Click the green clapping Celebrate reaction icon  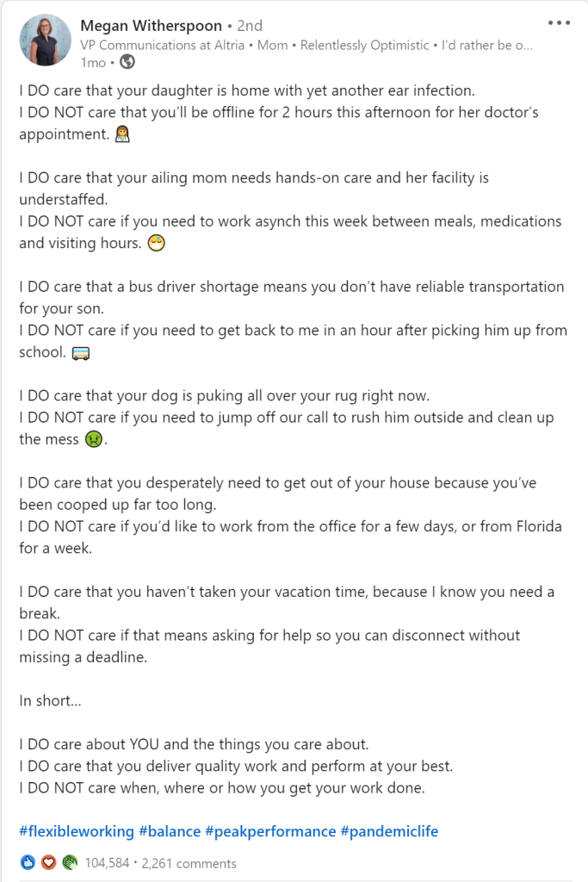click(x=70, y=862)
